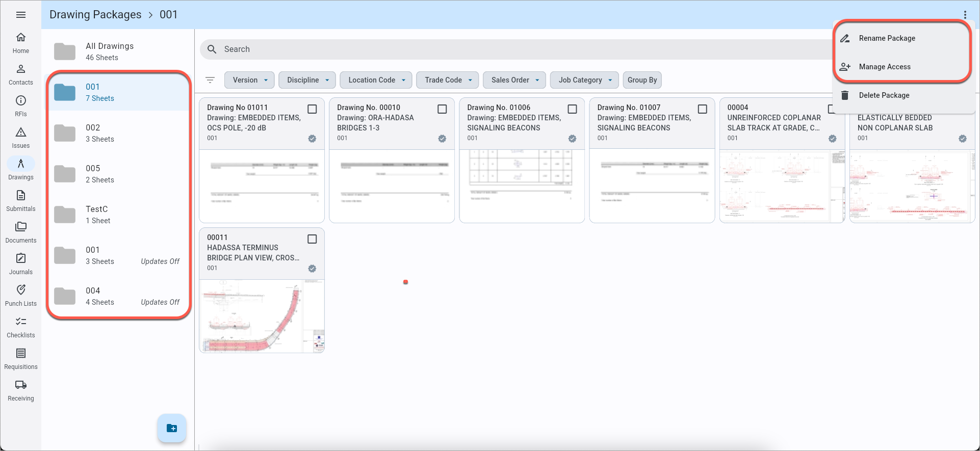Open the Sales Order filter dropdown
This screenshot has height=451, width=980.
pyautogui.click(x=514, y=80)
